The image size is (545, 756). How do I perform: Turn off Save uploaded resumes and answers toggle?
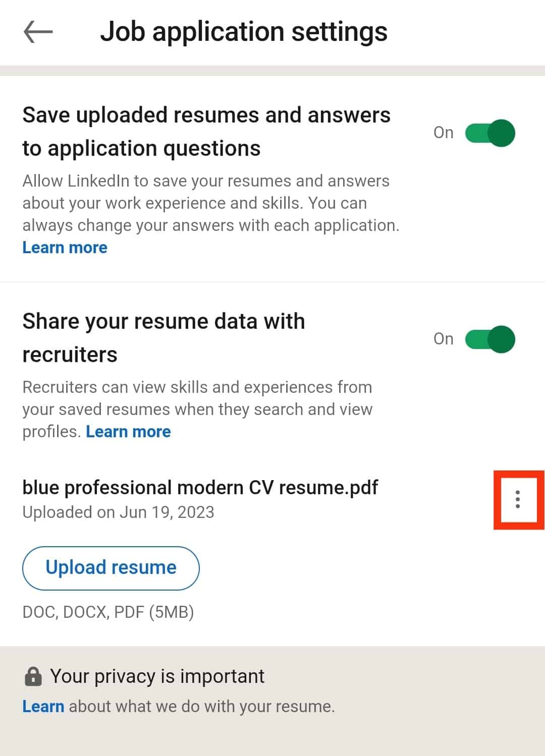point(489,133)
